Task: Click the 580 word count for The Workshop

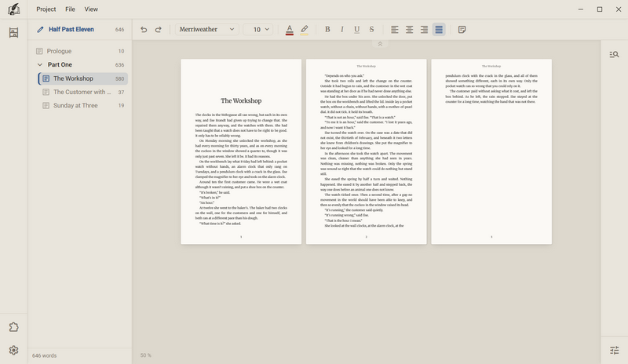Action: click(x=120, y=79)
